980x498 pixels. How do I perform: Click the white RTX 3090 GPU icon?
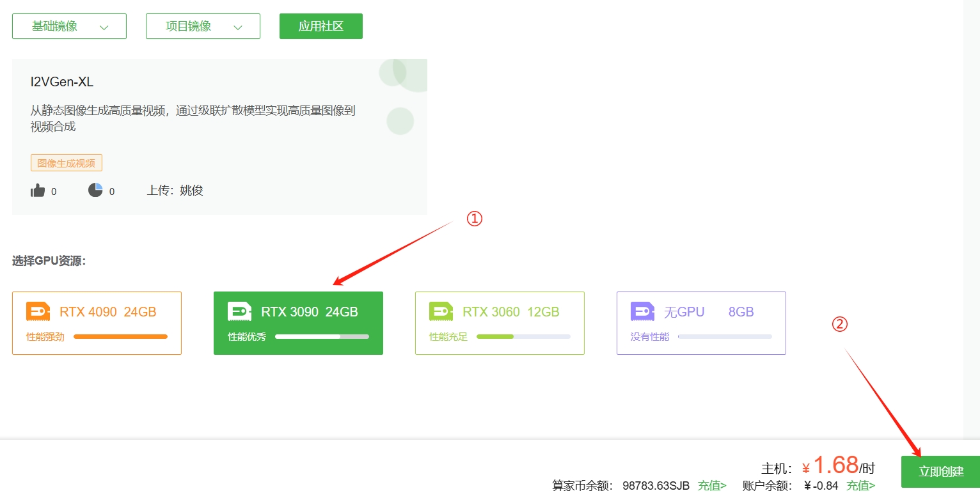240,311
